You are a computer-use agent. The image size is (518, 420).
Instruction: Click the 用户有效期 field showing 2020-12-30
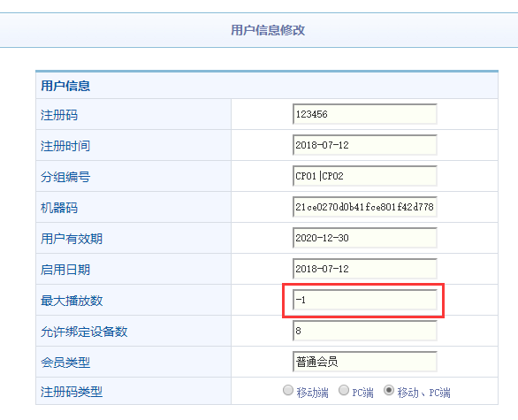(365, 238)
